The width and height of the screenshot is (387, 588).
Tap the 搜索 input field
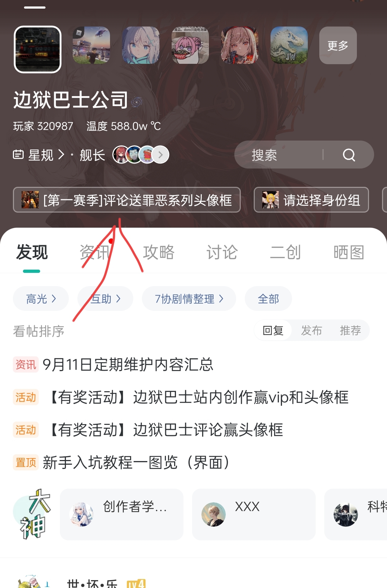coord(278,155)
